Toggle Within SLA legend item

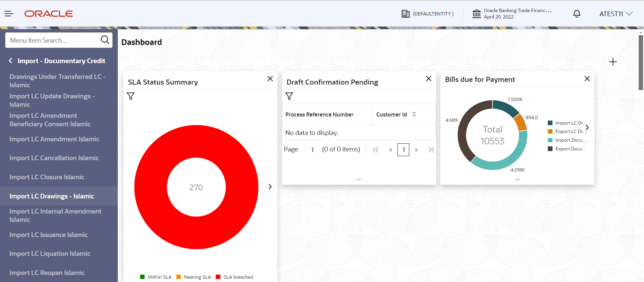pos(156,277)
